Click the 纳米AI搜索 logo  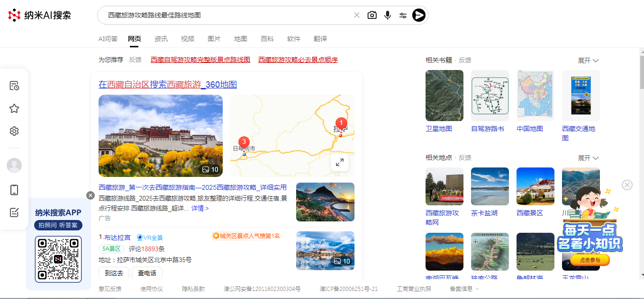point(39,15)
